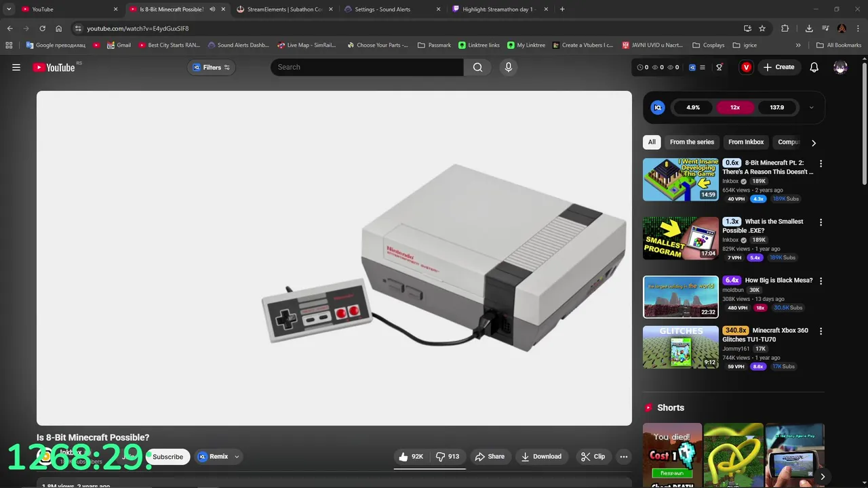This screenshot has height=488, width=868.
Task: Select the From Inkbox chip
Action: 746,142
